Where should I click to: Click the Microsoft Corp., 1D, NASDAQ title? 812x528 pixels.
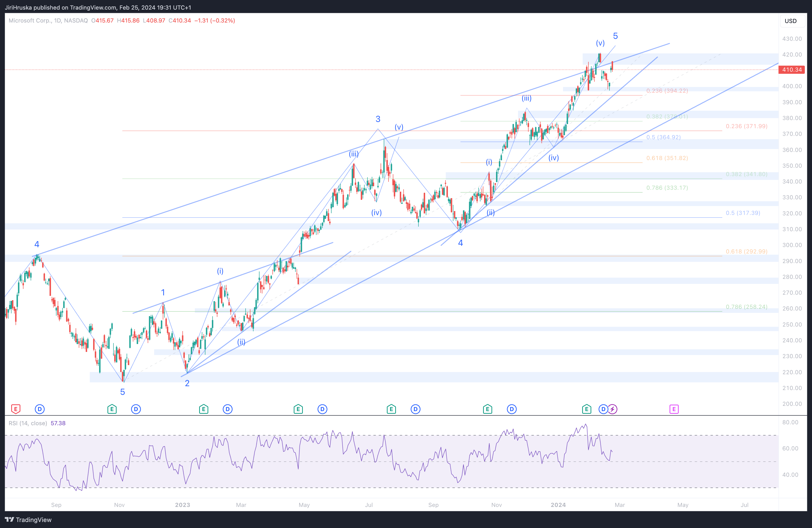[x=48, y=21]
